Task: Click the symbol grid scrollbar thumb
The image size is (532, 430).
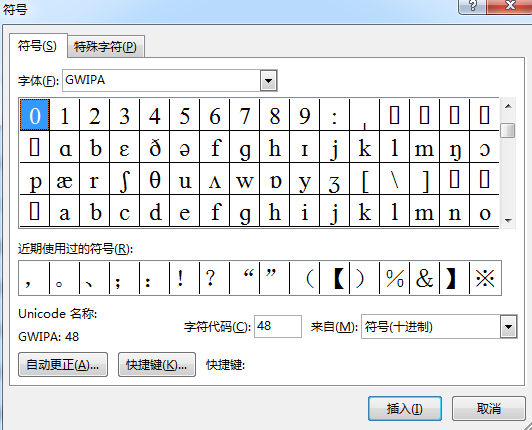Action: click(508, 131)
